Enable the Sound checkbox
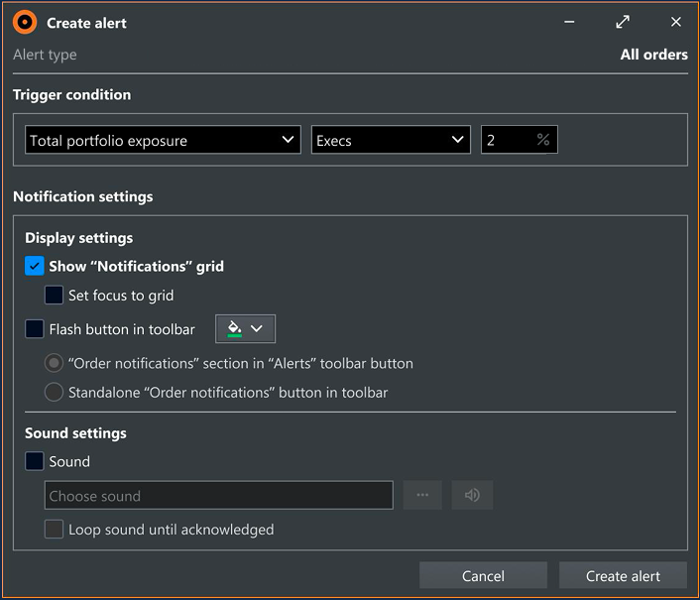700x600 pixels. coord(35,461)
